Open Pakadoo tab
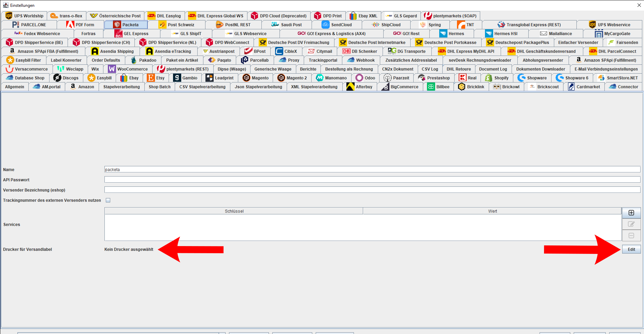The height and width of the screenshot is (334, 644). (144, 60)
